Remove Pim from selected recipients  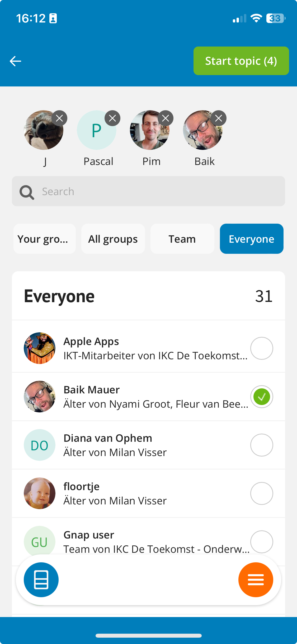point(166,118)
